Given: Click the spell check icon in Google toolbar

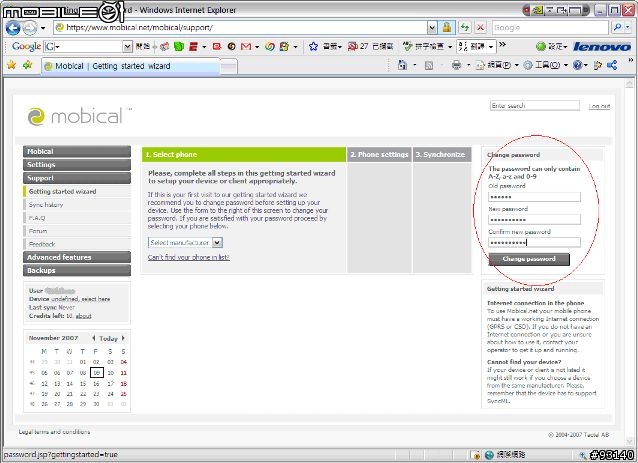Looking at the screenshot, I should pyautogui.click(x=407, y=46).
